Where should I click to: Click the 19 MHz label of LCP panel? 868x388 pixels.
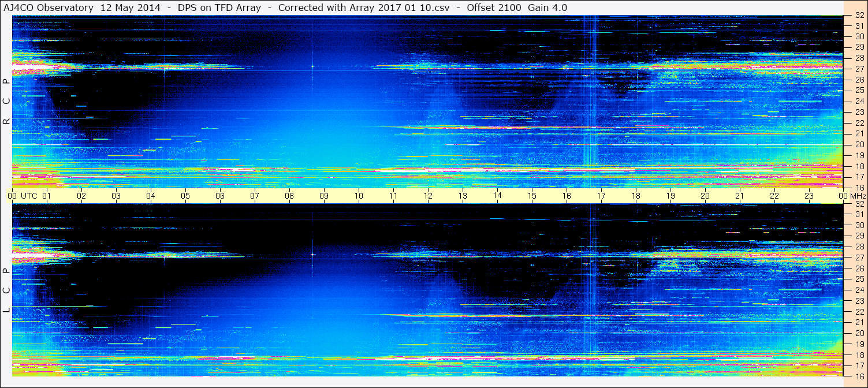[x=859, y=344]
